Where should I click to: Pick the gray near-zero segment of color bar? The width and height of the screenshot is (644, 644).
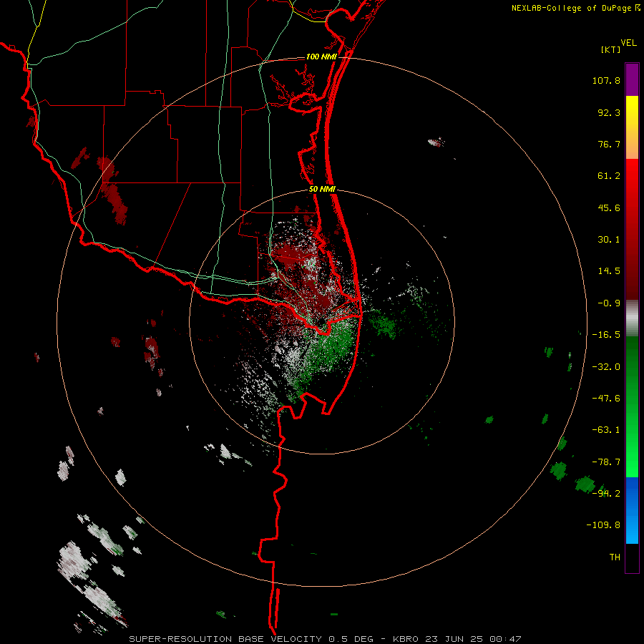pos(632,316)
